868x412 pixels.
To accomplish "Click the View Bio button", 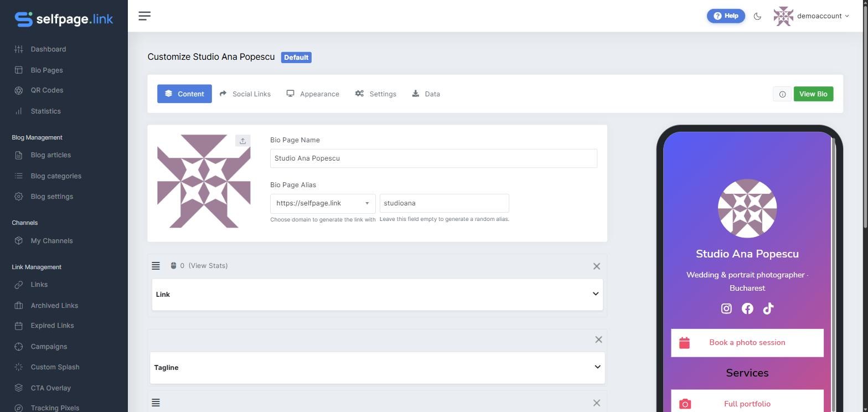I will coord(813,94).
